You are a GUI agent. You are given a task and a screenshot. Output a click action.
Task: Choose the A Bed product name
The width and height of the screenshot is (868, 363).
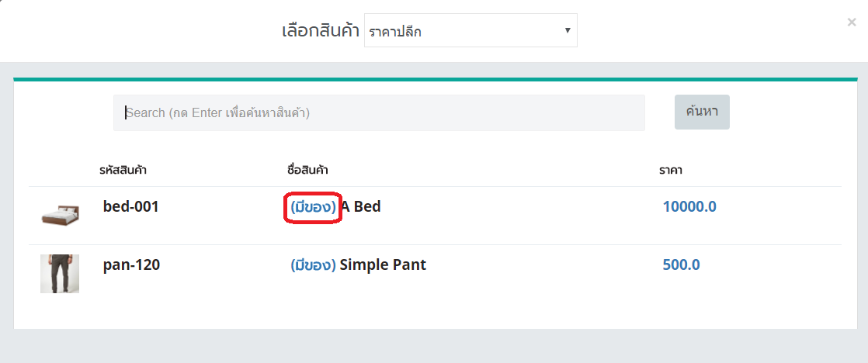pyautogui.click(x=361, y=207)
